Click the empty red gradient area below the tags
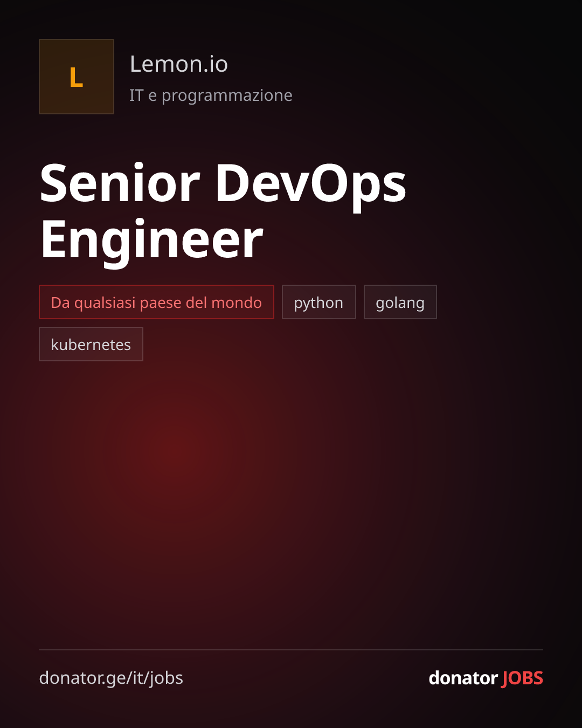This screenshot has width=582, height=728. click(x=291, y=502)
